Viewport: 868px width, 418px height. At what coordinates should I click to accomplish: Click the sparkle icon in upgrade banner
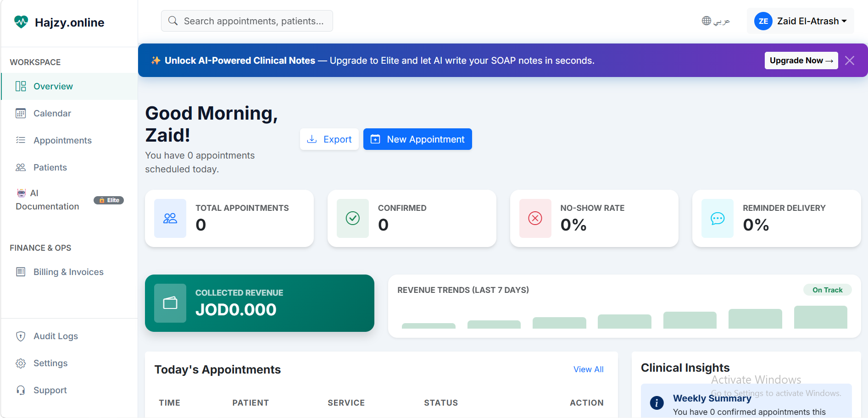point(156,60)
